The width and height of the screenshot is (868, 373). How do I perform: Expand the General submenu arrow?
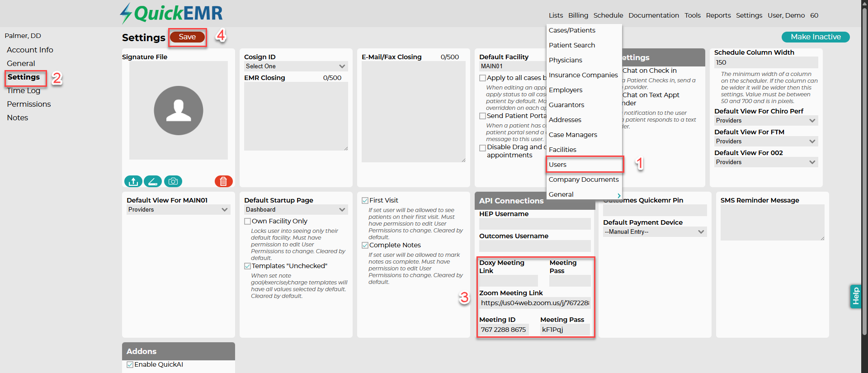[x=619, y=195]
